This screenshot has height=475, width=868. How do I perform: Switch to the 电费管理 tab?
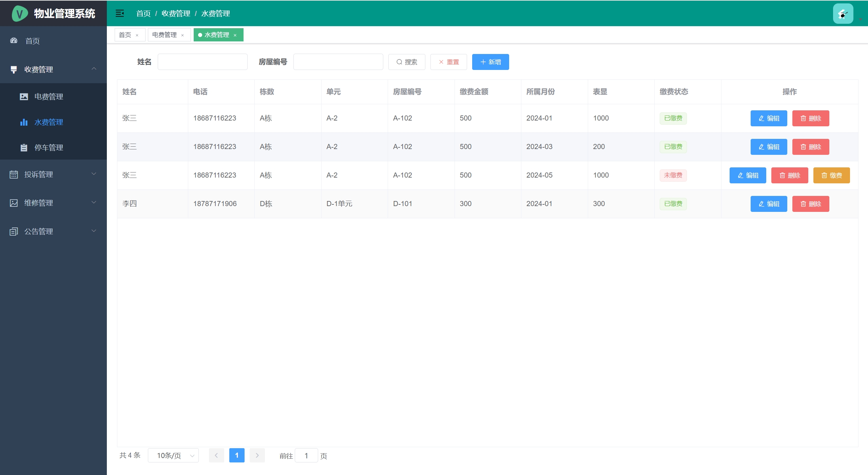coord(165,35)
